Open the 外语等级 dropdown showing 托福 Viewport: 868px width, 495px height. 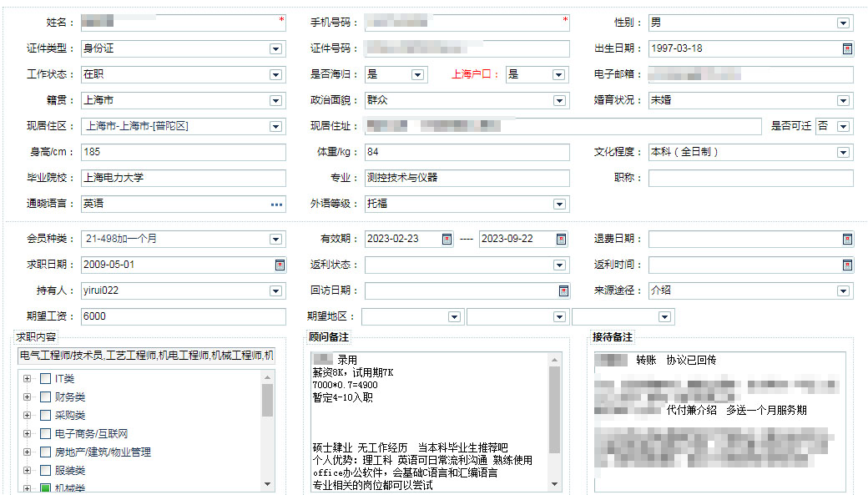pos(560,205)
